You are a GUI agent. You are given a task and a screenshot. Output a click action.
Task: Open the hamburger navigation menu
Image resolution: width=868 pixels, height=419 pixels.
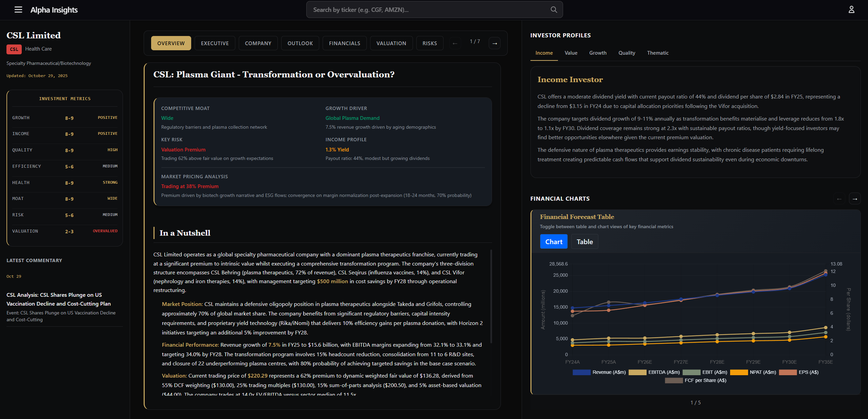click(x=18, y=10)
